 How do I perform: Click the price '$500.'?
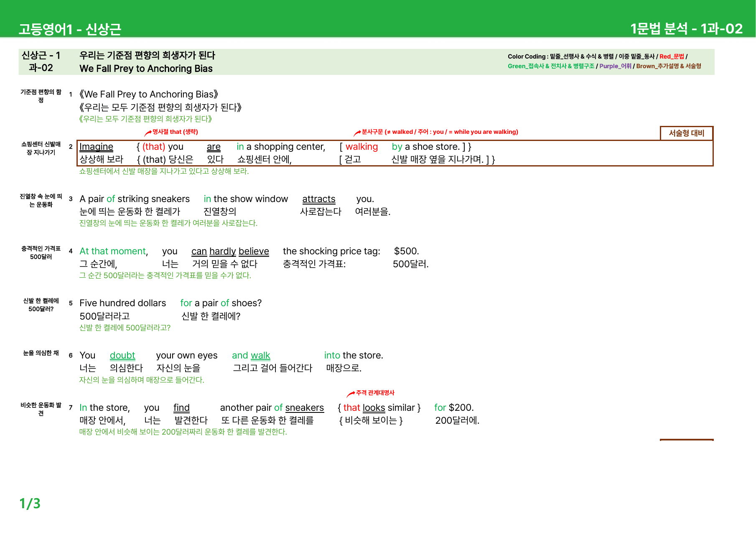(407, 251)
